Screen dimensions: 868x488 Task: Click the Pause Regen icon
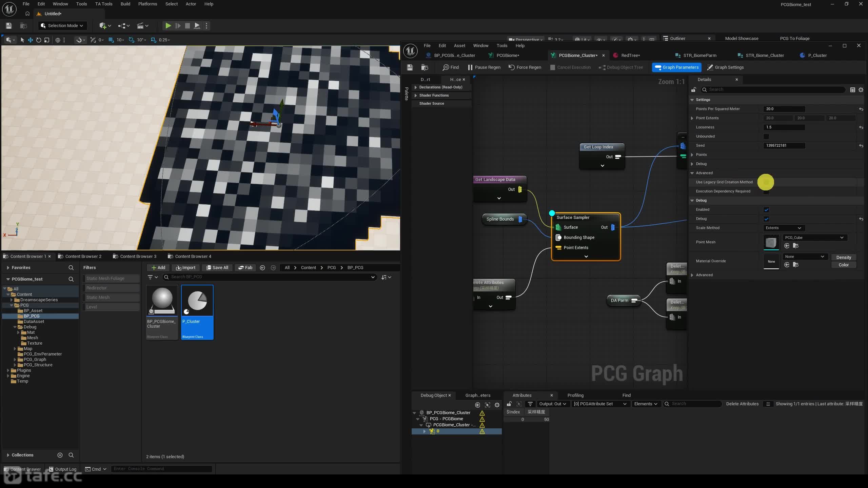pos(470,67)
